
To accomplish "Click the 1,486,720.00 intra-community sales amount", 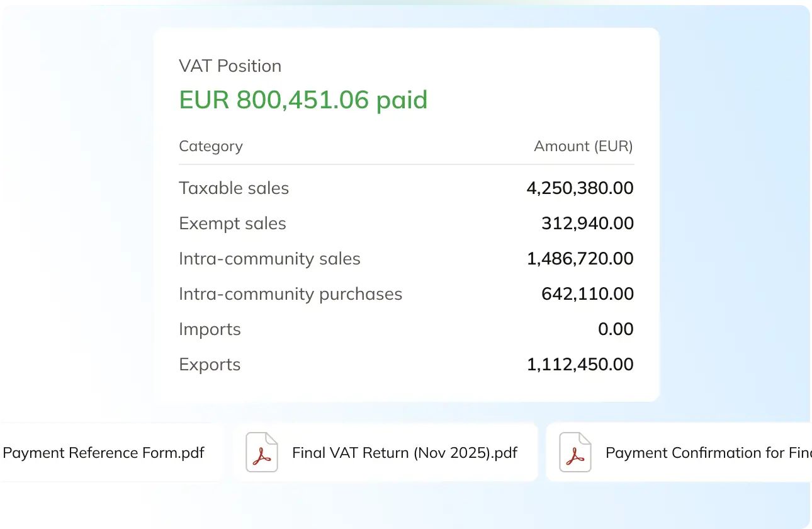I will click(x=580, y=259).
